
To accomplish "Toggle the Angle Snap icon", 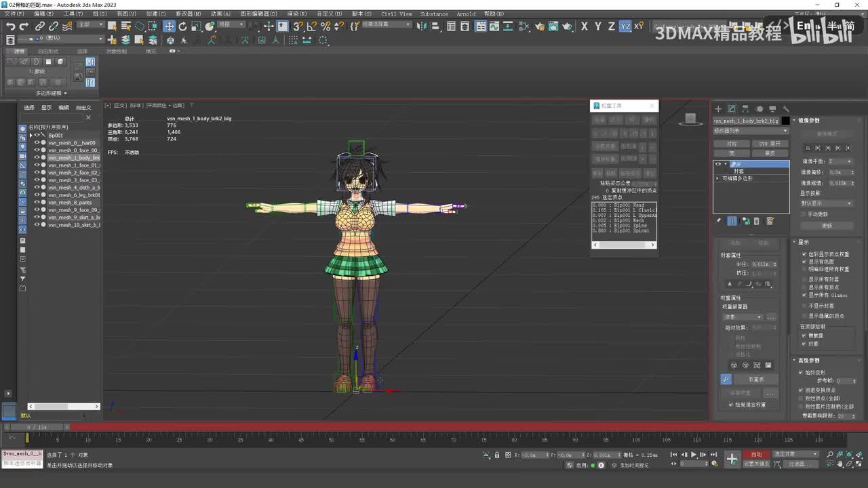I will pos(311,26).
